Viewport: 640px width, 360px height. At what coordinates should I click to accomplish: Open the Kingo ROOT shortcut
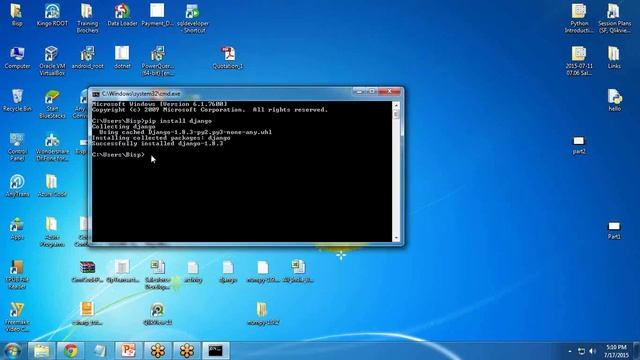click(x=52, y=15)
